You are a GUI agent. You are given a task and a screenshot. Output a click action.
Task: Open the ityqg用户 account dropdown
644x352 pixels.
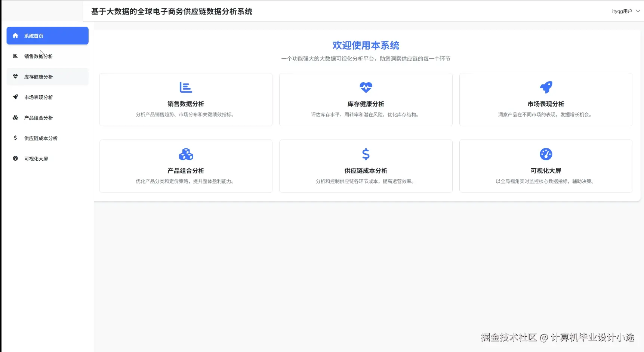[x=622, y=11]
